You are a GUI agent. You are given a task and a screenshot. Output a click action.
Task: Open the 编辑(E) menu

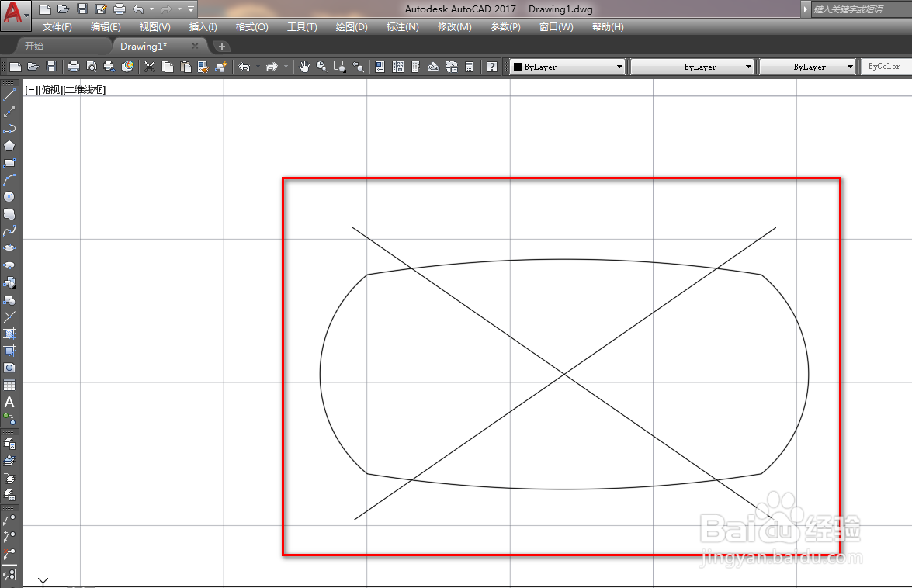coord(106,26)
